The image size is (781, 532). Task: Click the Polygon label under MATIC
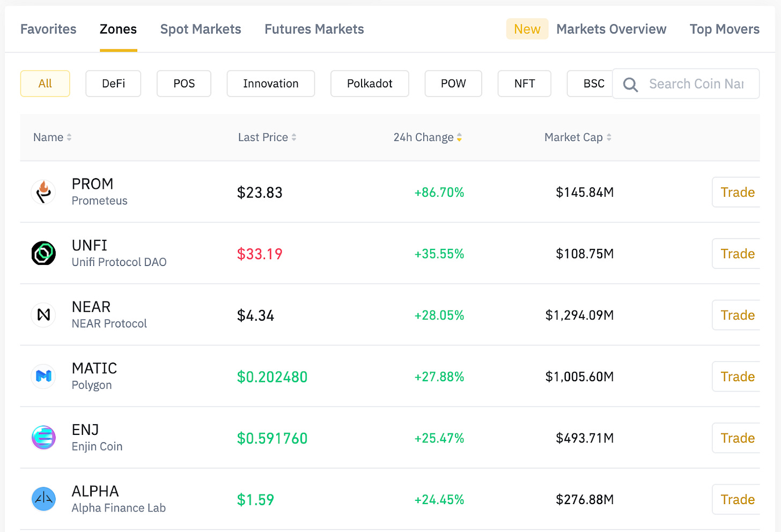point(92,385)
